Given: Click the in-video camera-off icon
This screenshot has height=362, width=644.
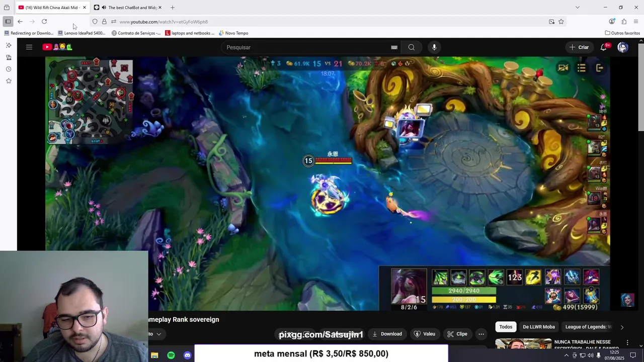Looking at the screenshot, I should click(x=563, y=68).
